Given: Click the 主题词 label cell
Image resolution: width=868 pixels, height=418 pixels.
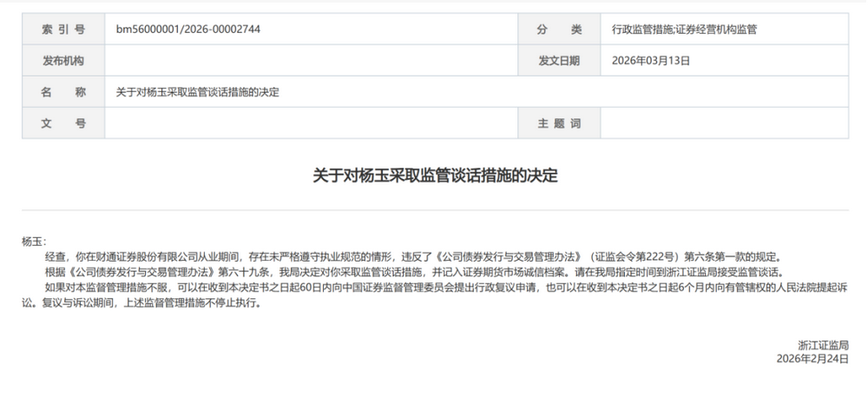Looking at the screenshot, I should click(558, 123).
